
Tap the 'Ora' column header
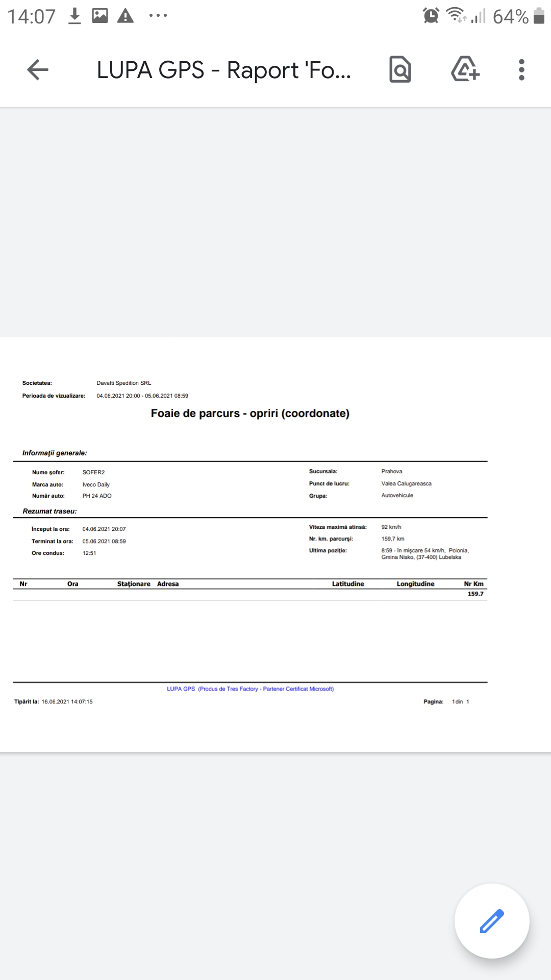(x=73, y=583)
